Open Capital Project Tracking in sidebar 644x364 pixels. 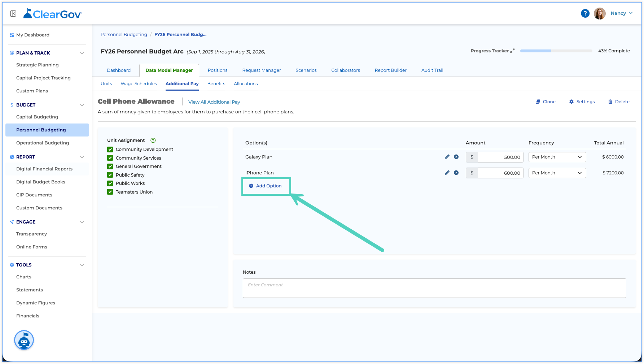[x=43, y=78]
